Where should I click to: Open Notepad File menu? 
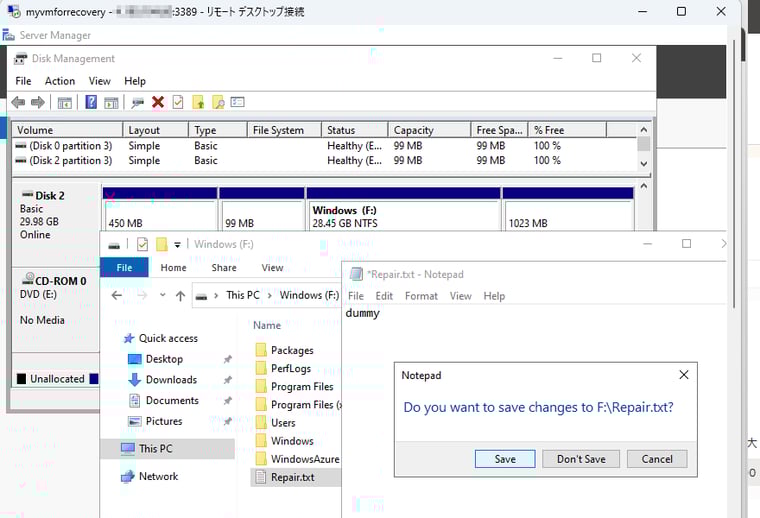click(356, 296)
